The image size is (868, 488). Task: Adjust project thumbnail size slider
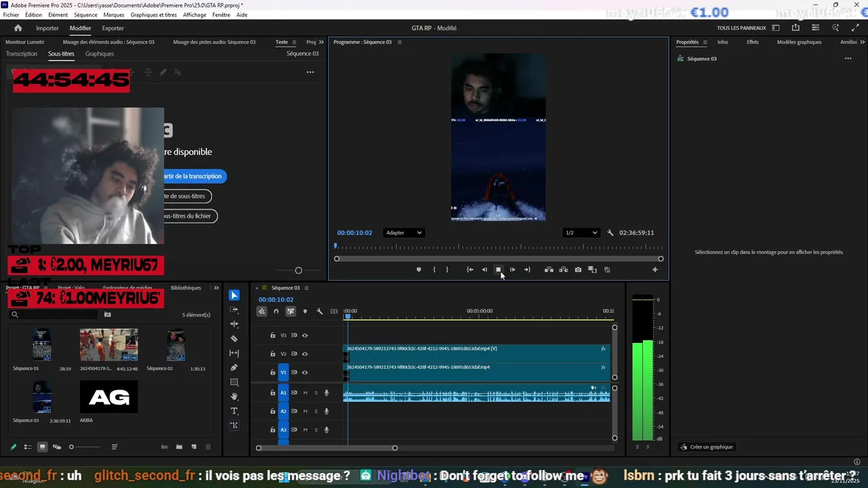pos(71,447)
